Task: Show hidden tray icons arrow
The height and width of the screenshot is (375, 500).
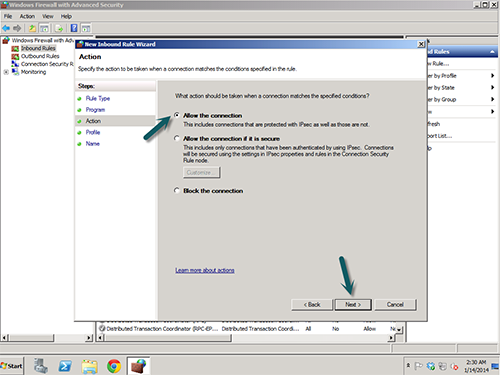Action: pos(408,366)
